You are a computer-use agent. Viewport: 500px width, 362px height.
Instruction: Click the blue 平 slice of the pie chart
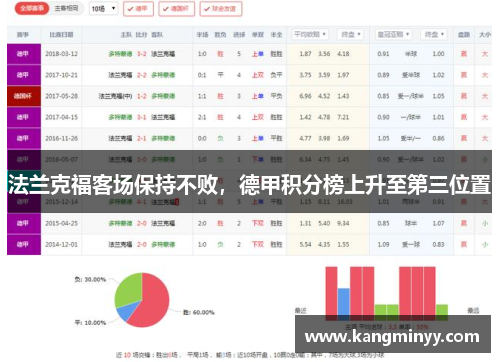127,310
